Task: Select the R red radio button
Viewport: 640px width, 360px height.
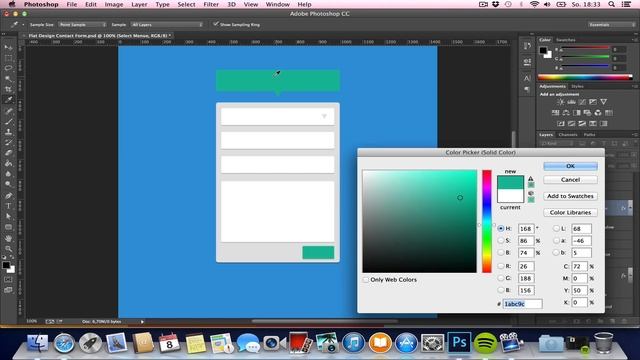Action: tap(501, 266)
